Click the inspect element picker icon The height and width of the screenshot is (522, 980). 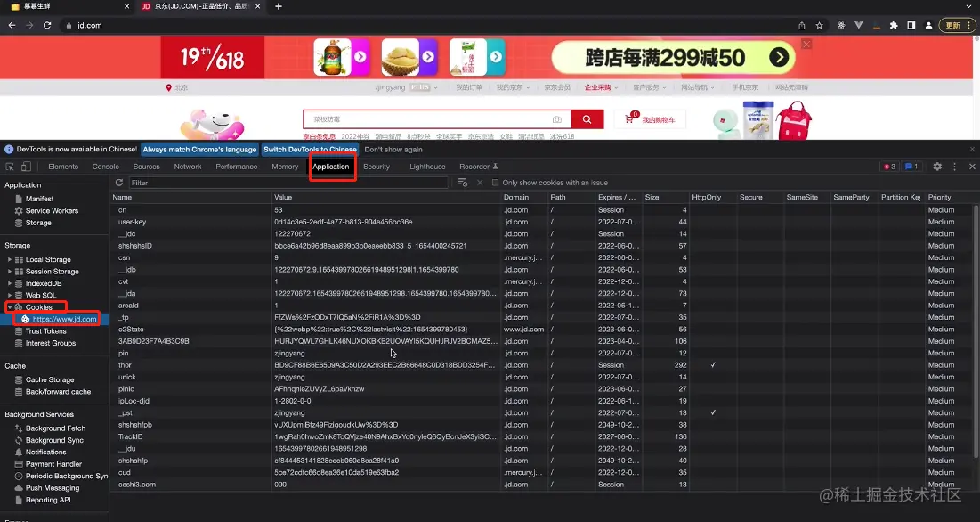pos(10,167)
